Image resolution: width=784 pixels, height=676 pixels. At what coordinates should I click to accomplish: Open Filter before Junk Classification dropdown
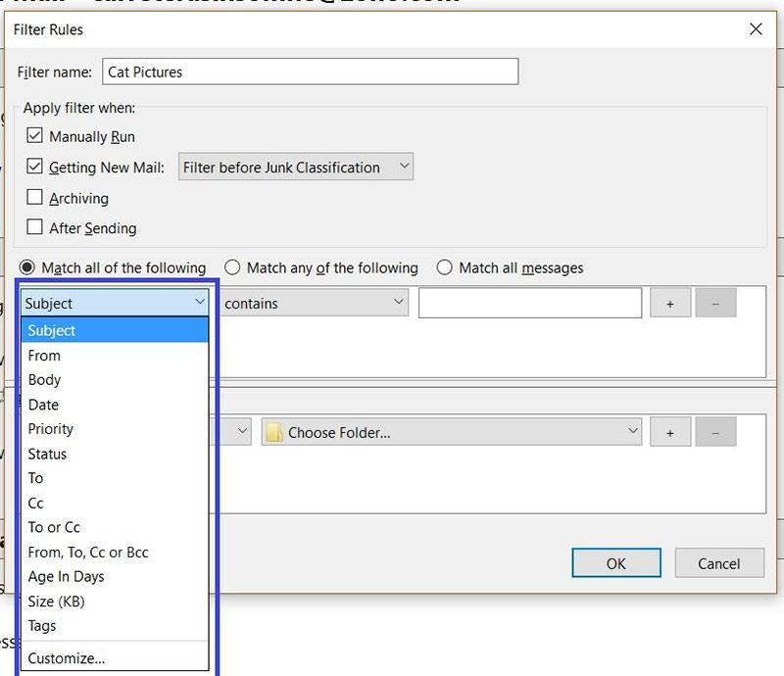295,168
